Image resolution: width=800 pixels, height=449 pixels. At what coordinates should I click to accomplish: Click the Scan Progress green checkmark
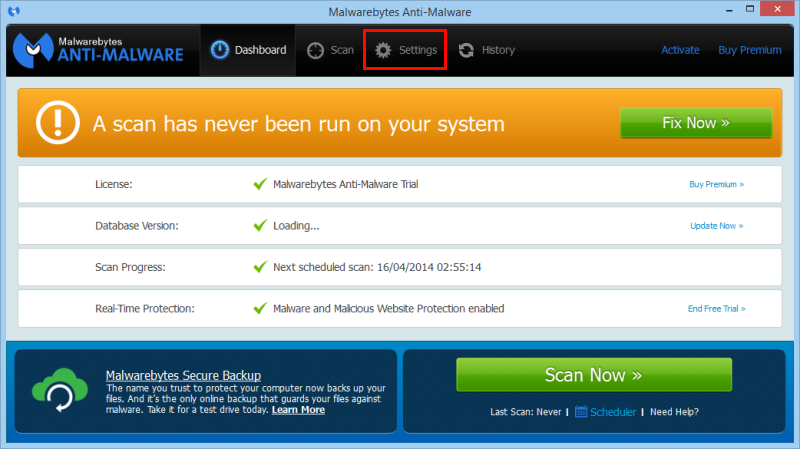coord(260,266)
